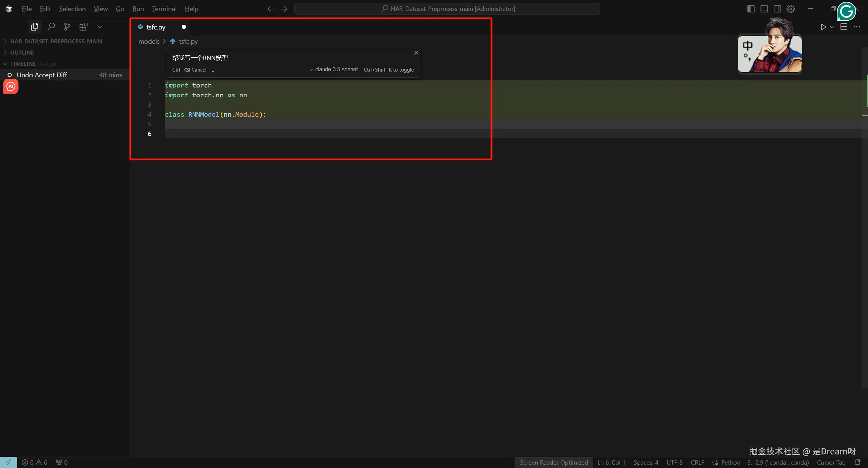
Task: Open the Terminal menu
Action: 164,9
